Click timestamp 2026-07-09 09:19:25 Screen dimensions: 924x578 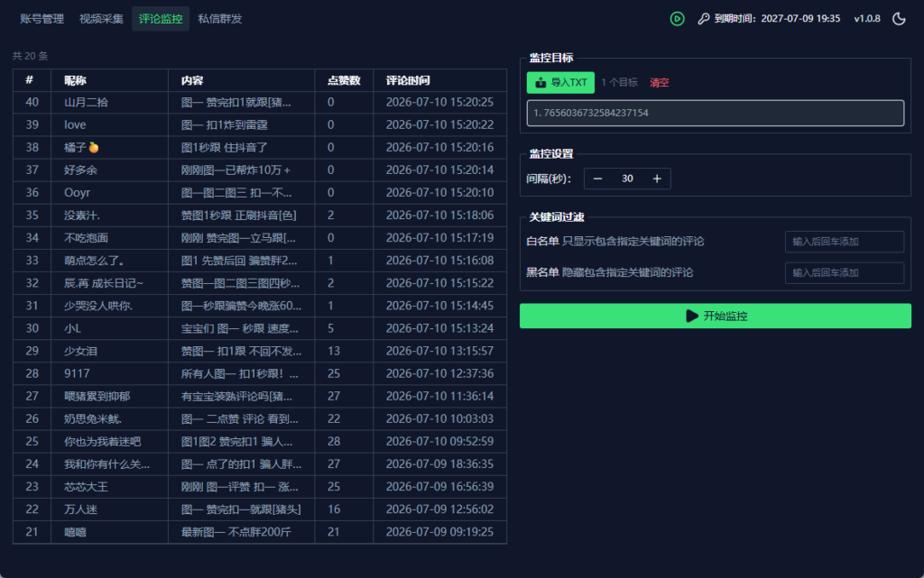(x=439, y=532)
